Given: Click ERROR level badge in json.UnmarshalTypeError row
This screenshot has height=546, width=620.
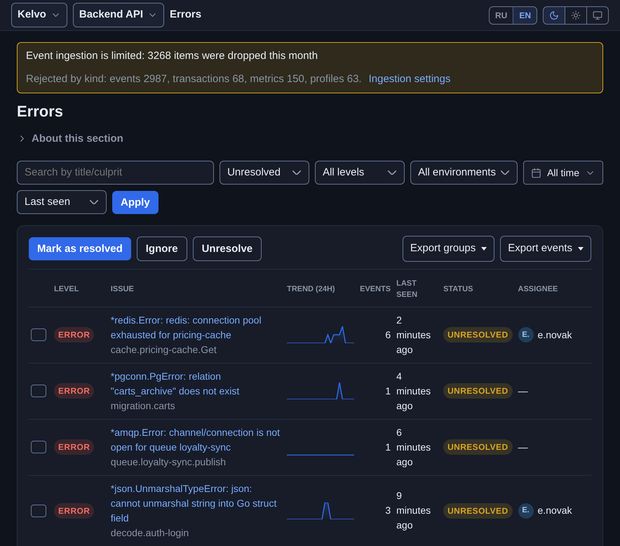Looking at the screenshot, I should (x=74, y=510).
